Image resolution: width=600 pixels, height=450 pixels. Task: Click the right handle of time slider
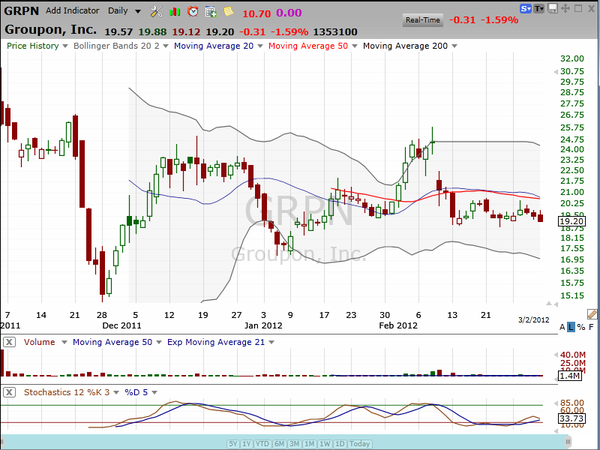pyautogui.click(x=568, y=442)
